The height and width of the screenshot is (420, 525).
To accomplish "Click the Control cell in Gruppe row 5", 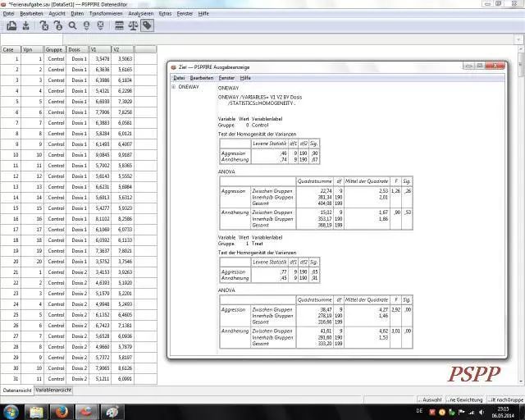I will (x=55, y=102).
